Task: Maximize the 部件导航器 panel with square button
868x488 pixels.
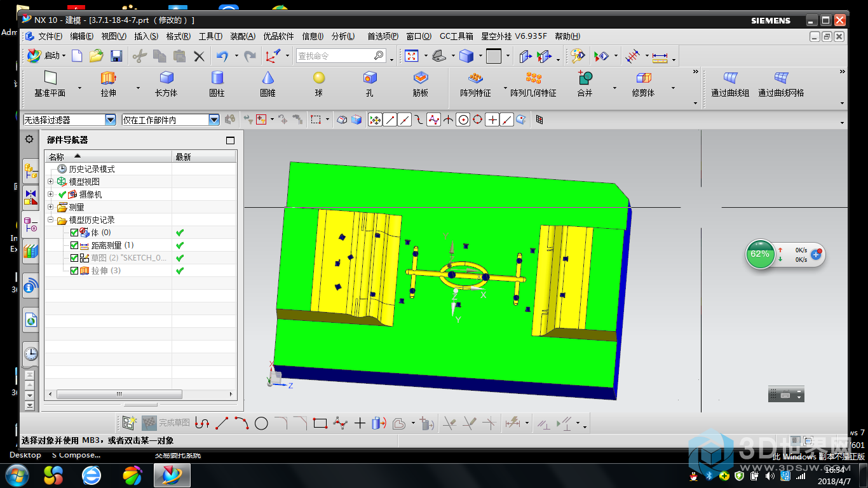Action: coord(230,140)
